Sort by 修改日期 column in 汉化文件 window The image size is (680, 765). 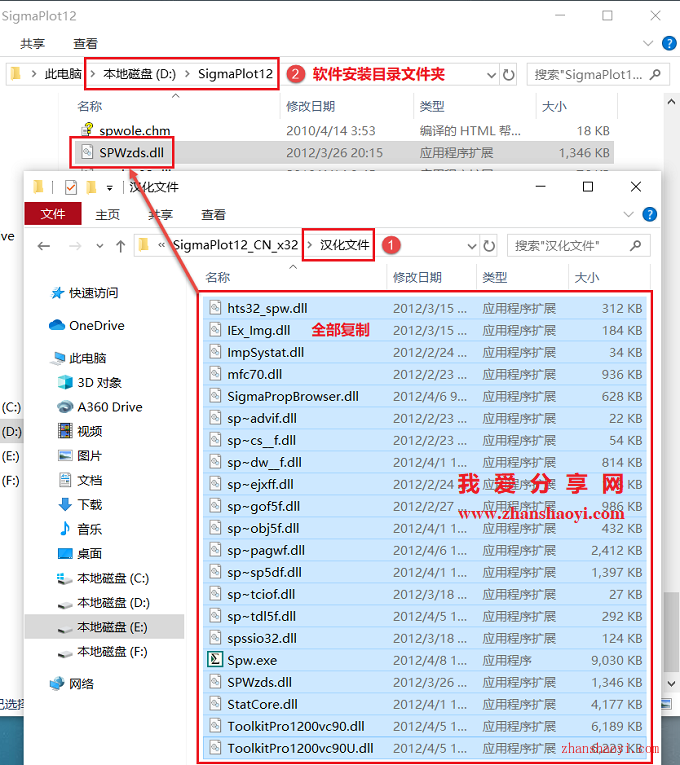[418, 278]
